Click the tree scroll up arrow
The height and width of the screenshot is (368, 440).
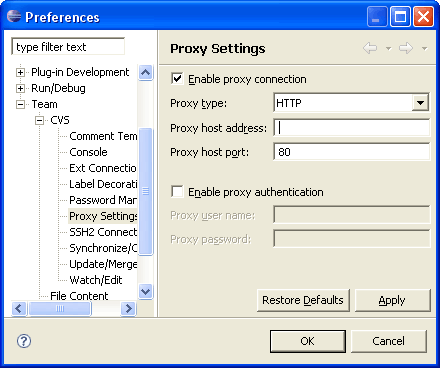145,72
